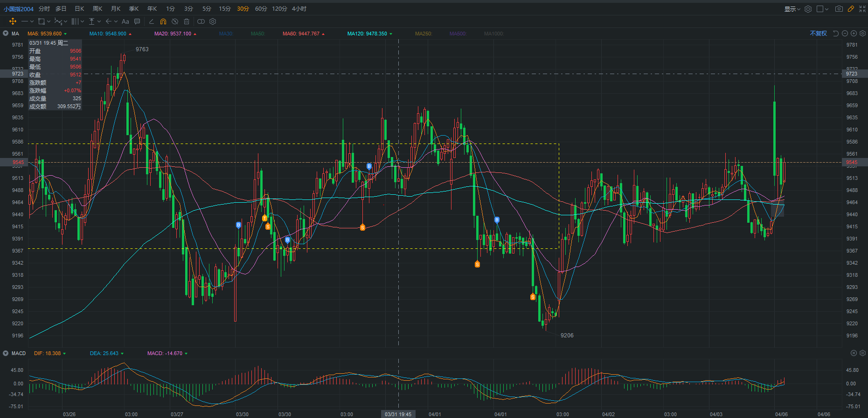Click the 03/31 19:45 time axis label
This screenshot has width=868, height=418.
(398, 414)
